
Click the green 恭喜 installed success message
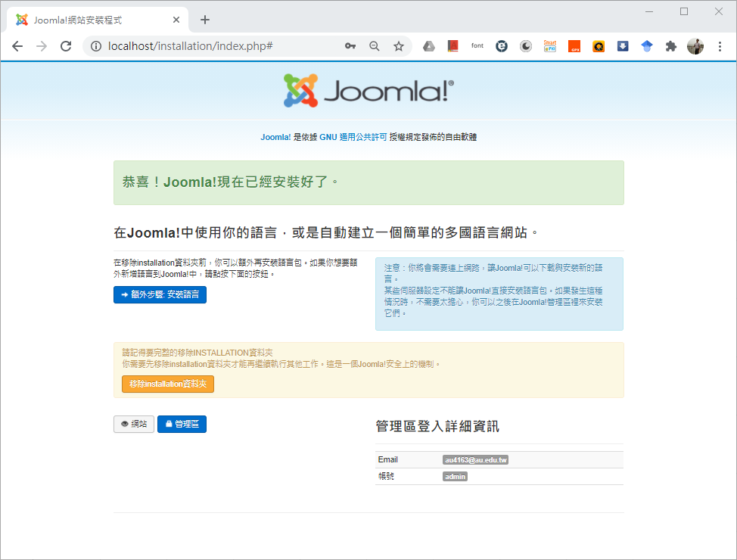(368, 183)
